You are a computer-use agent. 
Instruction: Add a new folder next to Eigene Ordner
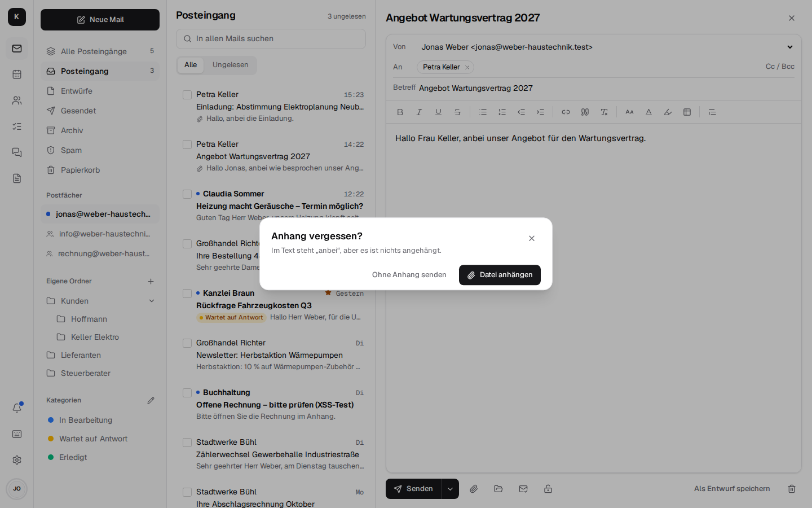pos(151,281)
